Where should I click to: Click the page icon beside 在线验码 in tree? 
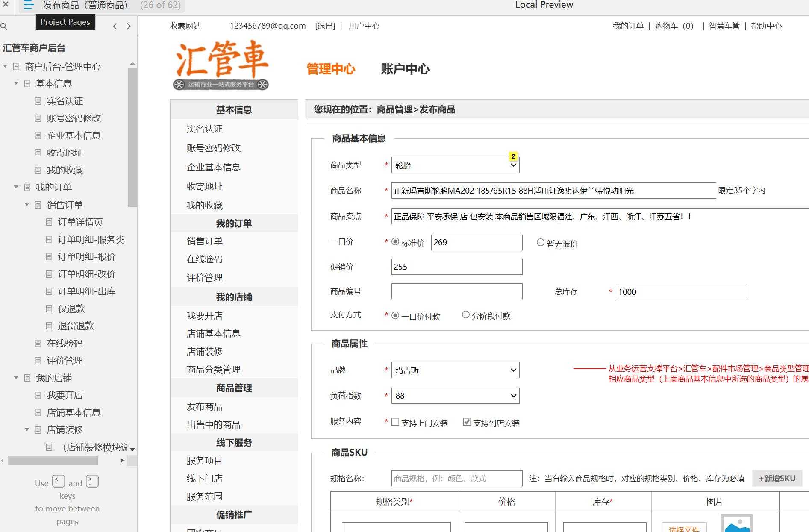pos(38,344)
